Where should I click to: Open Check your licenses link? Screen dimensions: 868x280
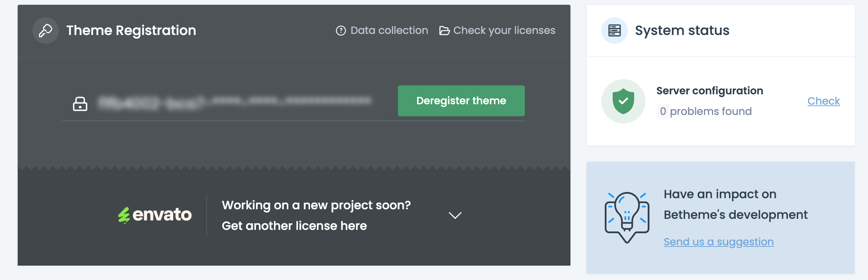tap(504, 31)
